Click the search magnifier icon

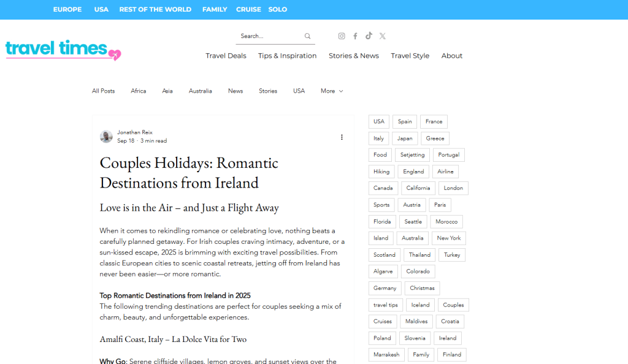(x=308, y=36)
